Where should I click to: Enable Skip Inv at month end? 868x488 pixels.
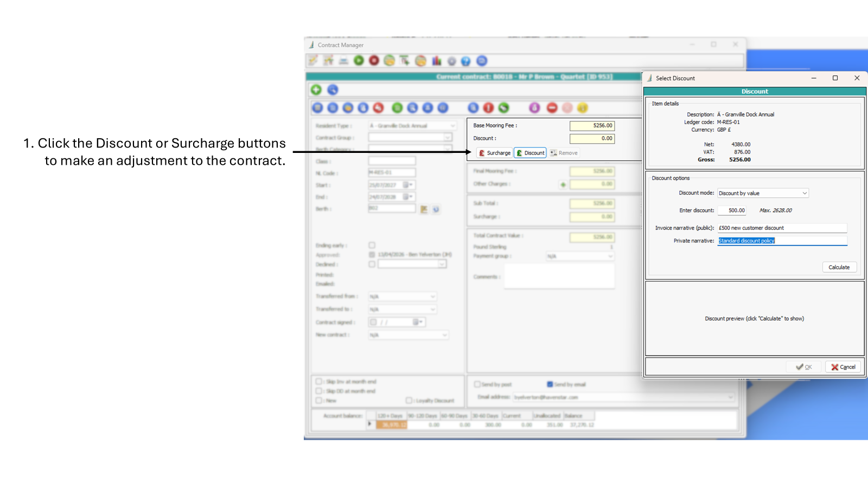pos(319,381)
